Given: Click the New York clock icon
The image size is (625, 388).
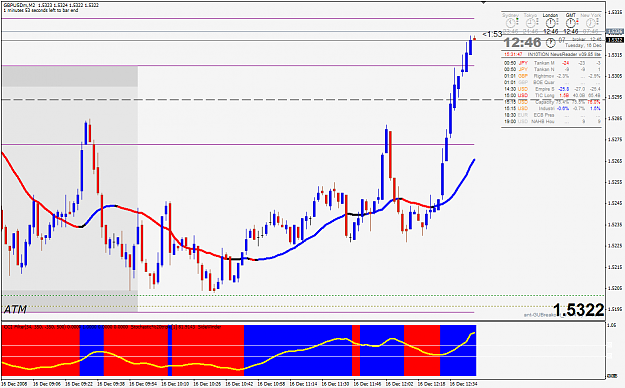Looking at the screenshot, I should pos(591,24).
